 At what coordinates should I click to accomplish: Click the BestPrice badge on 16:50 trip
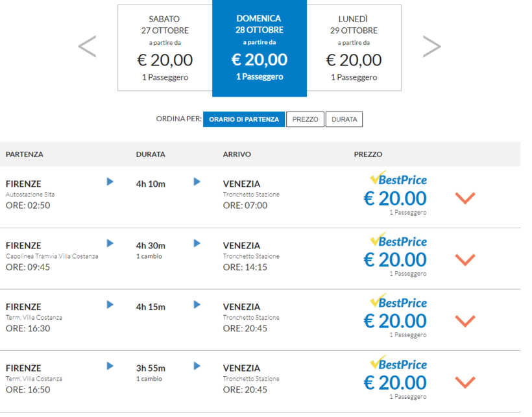398,363
